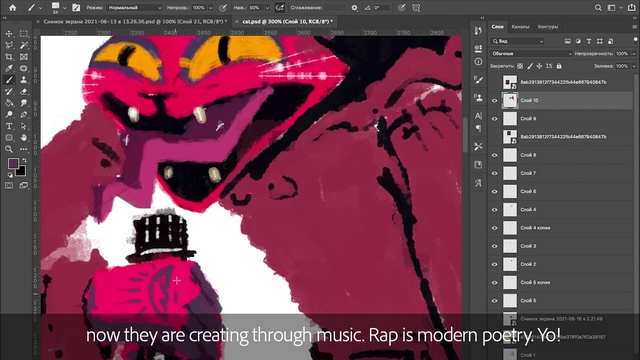
Task: Click the Share export icon
Action: click(631, 7)
